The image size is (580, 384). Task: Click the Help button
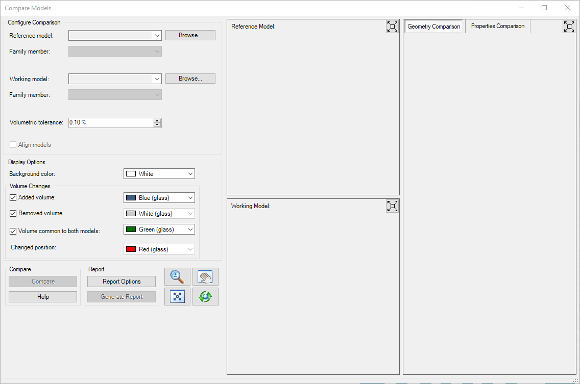[43, 297]
